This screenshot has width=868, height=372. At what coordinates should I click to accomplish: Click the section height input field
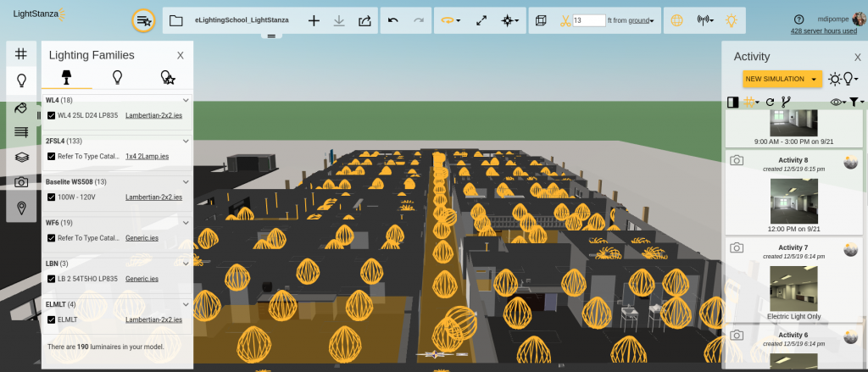pyautogui.click(x=589, y=20)
